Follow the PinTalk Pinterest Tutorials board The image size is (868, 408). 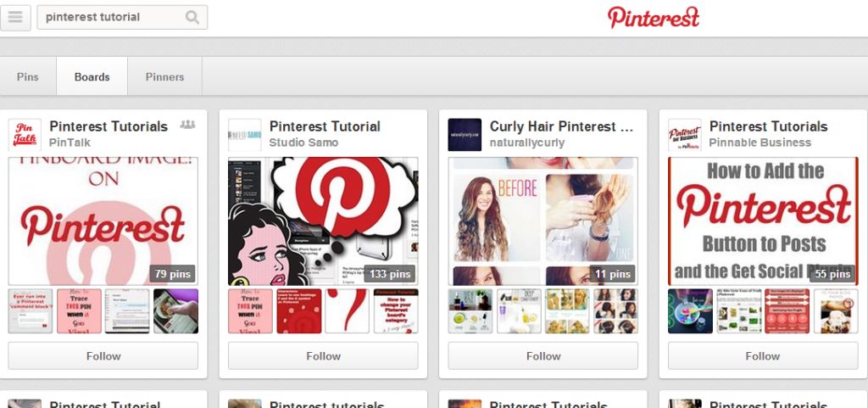point(103,356)
